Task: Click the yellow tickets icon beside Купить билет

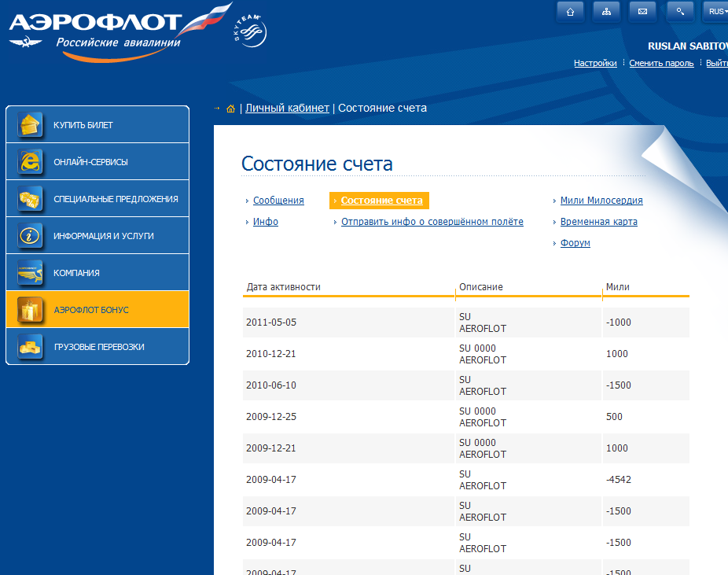Action: click(x=30, y=125)
